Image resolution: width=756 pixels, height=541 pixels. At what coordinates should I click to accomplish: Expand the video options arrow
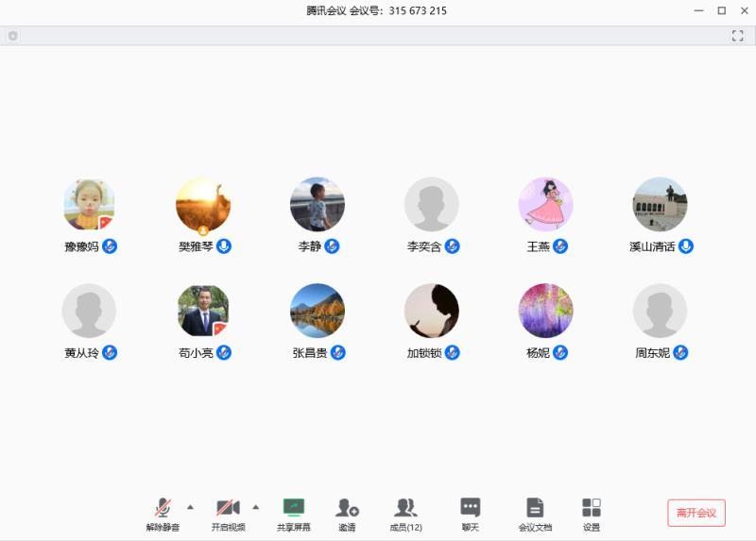pos(256,507)
